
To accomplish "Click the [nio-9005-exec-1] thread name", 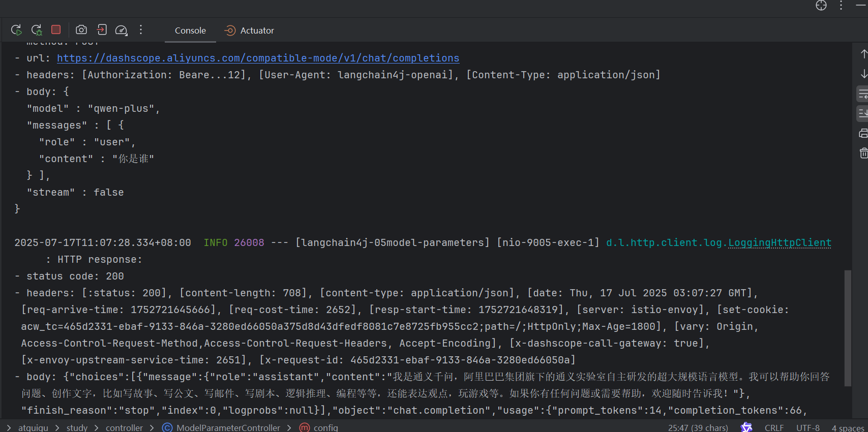I will tap(548, 242).
